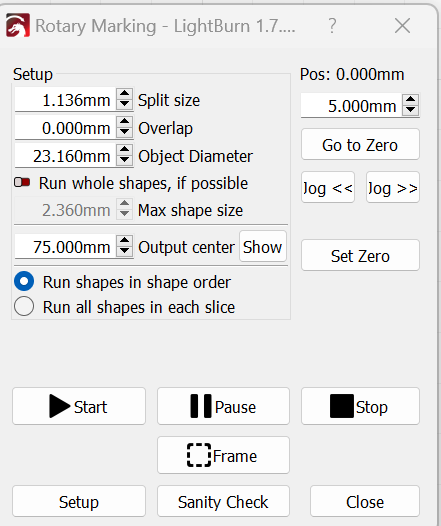441x526 pixels.
Task: Increase Split size with up arrow
Action: coord(124,94)
